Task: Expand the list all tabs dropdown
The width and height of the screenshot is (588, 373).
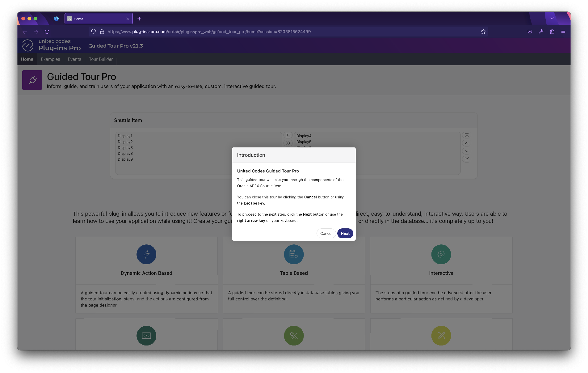Action: coord(552,19)
